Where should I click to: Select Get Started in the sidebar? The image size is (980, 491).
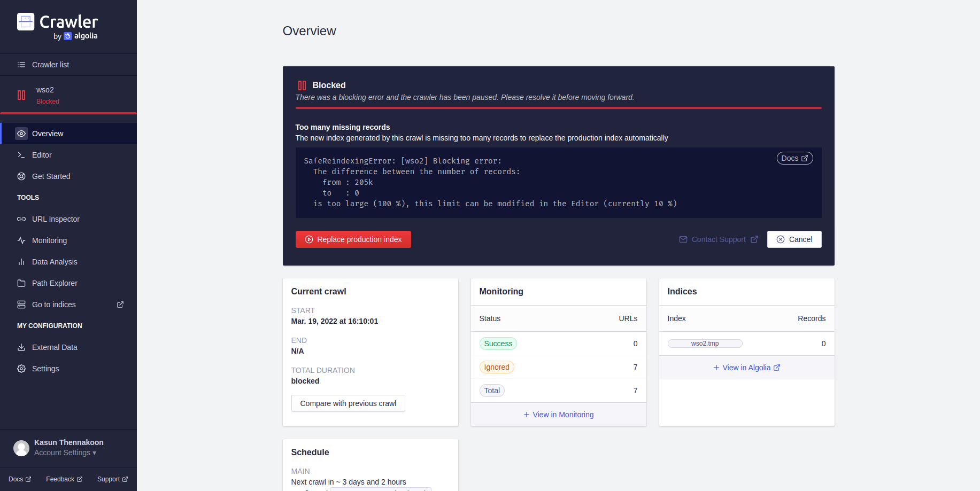pos(51,176)
